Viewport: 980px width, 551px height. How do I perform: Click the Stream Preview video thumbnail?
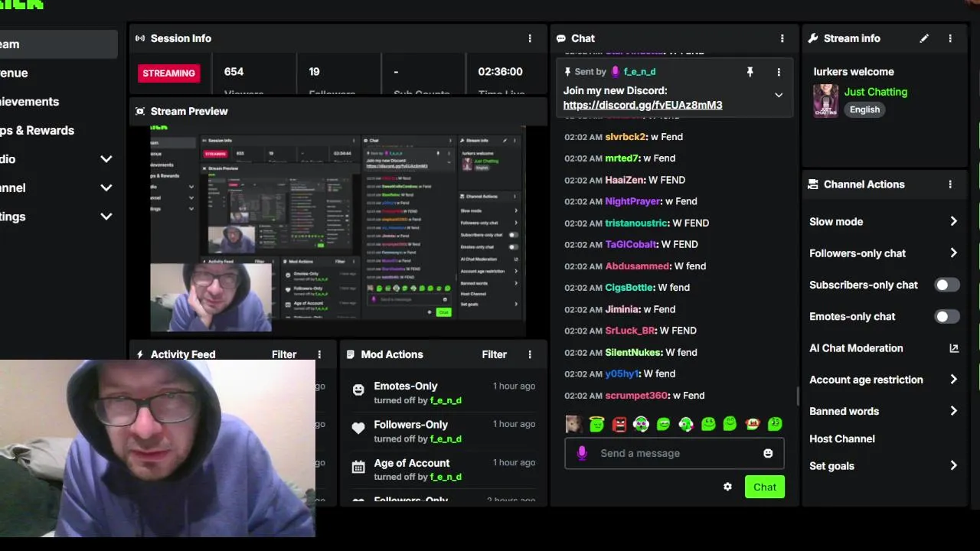click(x=337, y=230)
